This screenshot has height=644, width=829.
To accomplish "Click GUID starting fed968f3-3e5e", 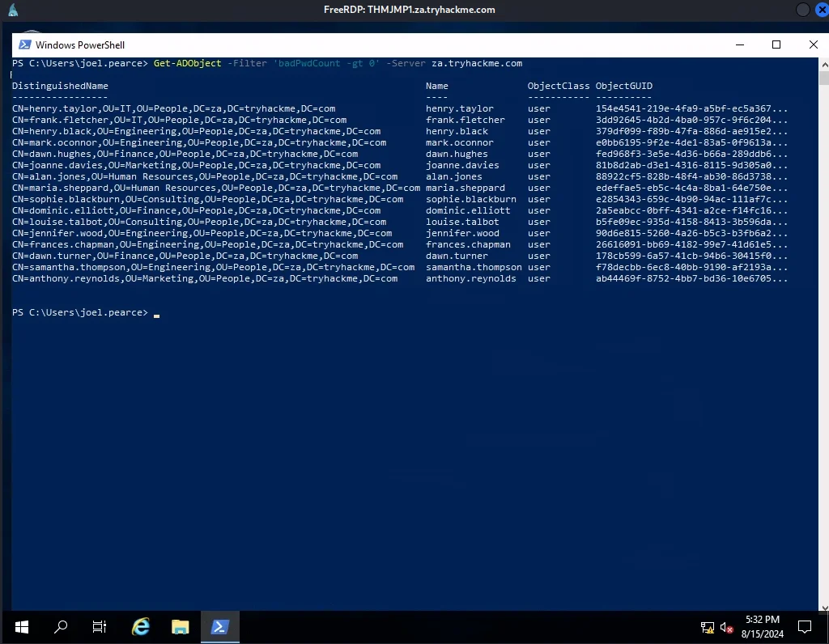I will (x=691, y=154).
